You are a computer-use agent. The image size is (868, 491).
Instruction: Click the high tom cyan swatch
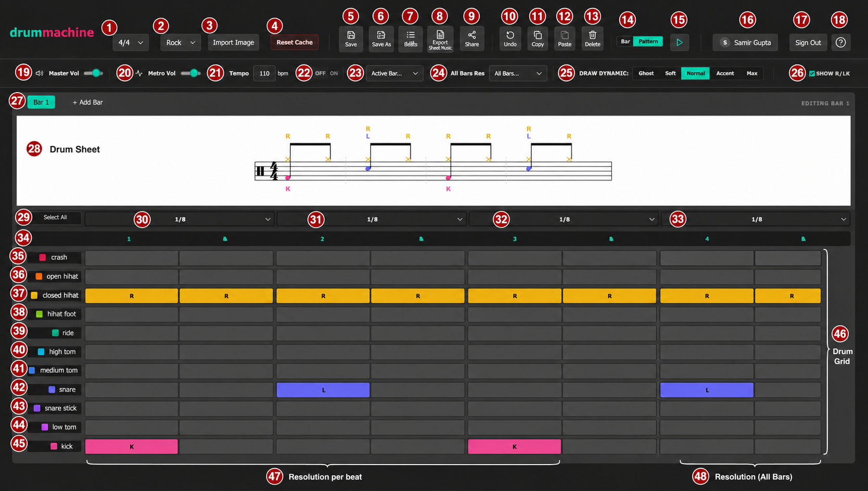pos(41,352)
